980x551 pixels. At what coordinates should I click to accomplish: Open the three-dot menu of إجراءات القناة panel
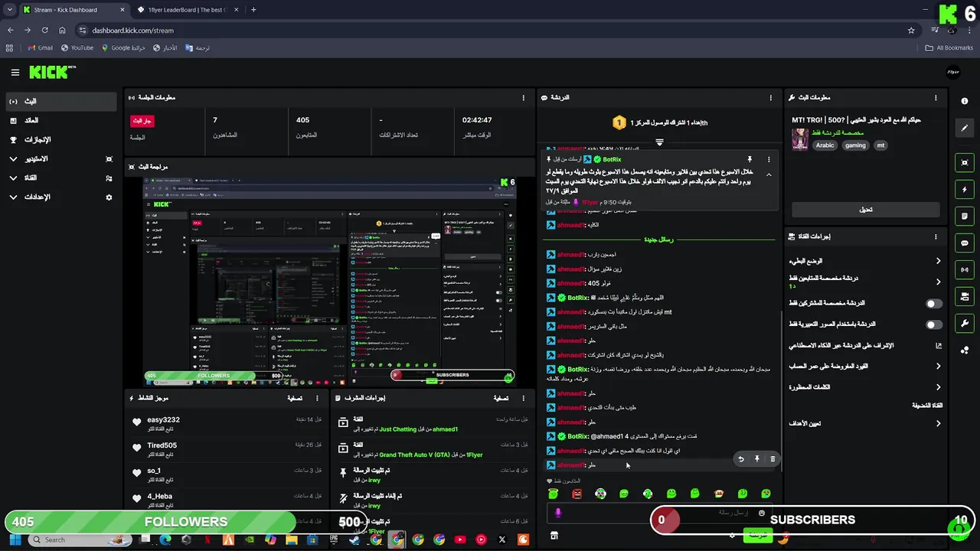point(936,236)
